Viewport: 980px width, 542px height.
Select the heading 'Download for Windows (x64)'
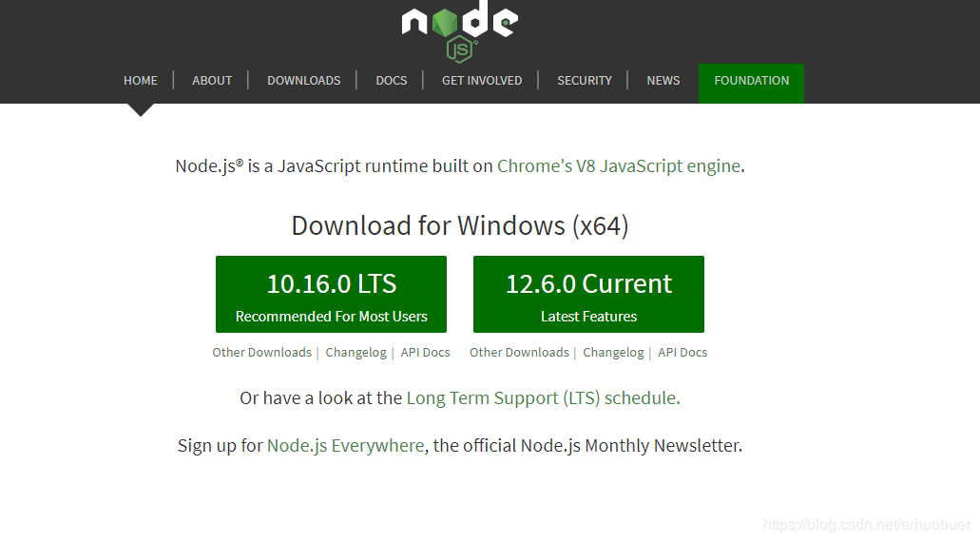pos(460,225)
